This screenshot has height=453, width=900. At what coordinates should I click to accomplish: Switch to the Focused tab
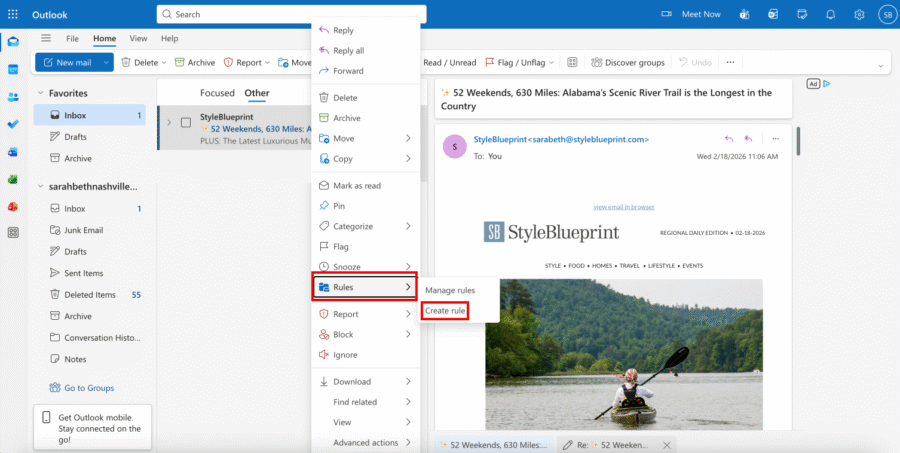217,93
